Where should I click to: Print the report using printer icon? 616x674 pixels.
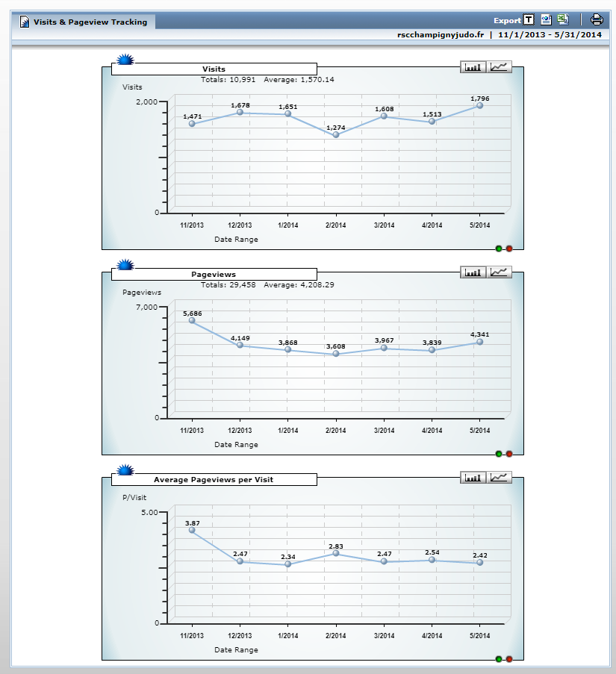point(597,19)
